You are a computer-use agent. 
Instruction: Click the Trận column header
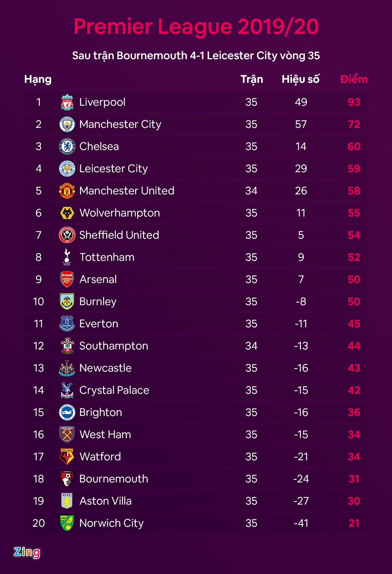pyautogui.click(x=252, y=79)
